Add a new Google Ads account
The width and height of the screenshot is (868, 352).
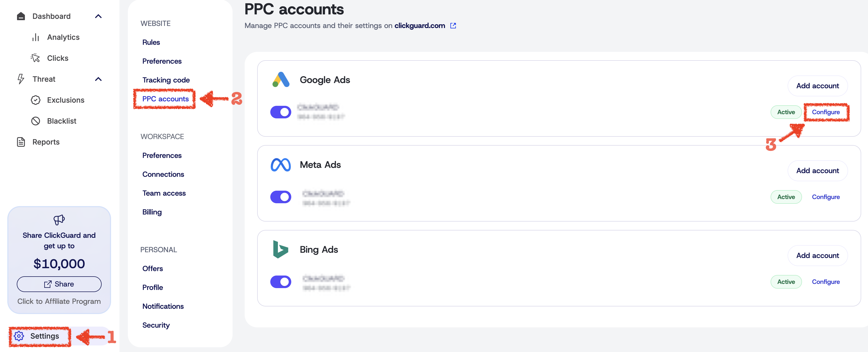tap(817, 86)
